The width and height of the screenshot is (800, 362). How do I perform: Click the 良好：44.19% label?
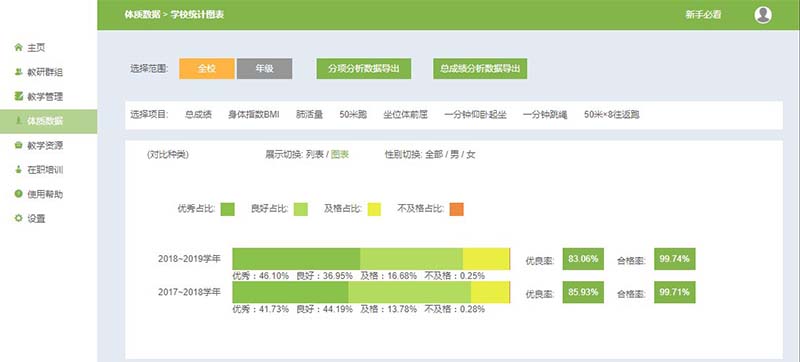point(324,309)
